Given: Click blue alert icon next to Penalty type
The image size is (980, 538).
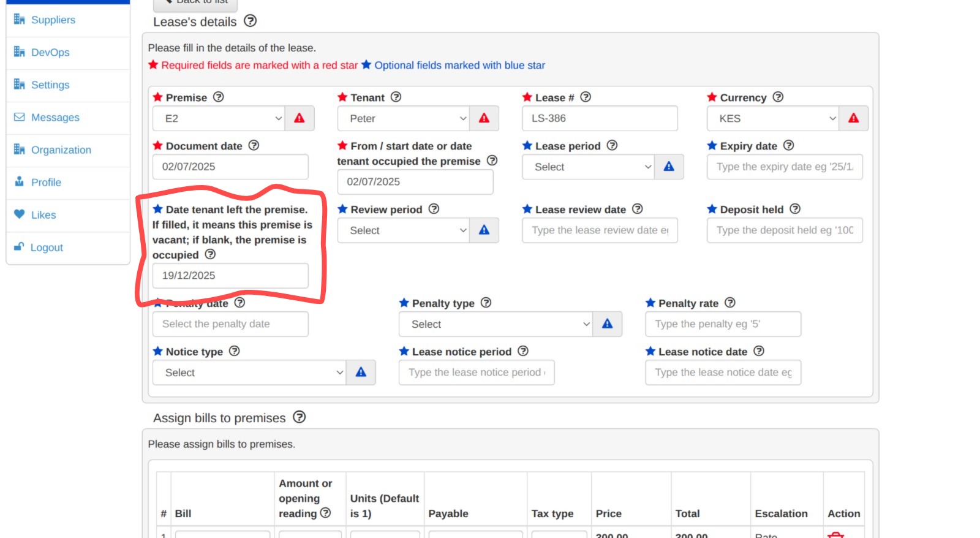Looking at the screenshot, I should click(x=607, y=324).
